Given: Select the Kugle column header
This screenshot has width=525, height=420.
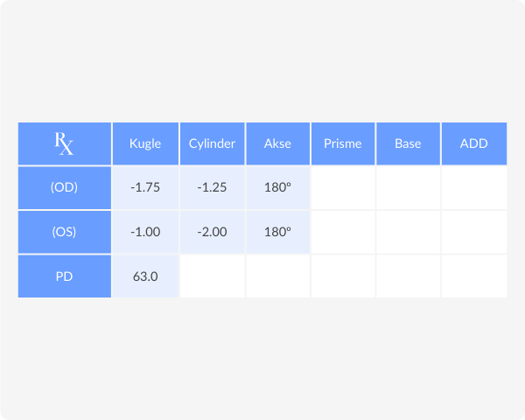Looking at the screenshot, I should (x=145, y=143).
